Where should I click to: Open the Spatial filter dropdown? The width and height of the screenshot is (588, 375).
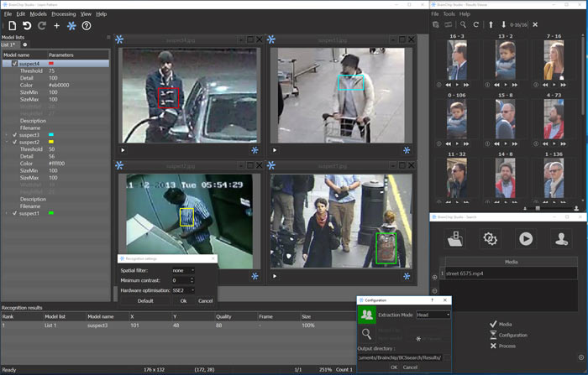pyautogui.click(x=183, y=270)
